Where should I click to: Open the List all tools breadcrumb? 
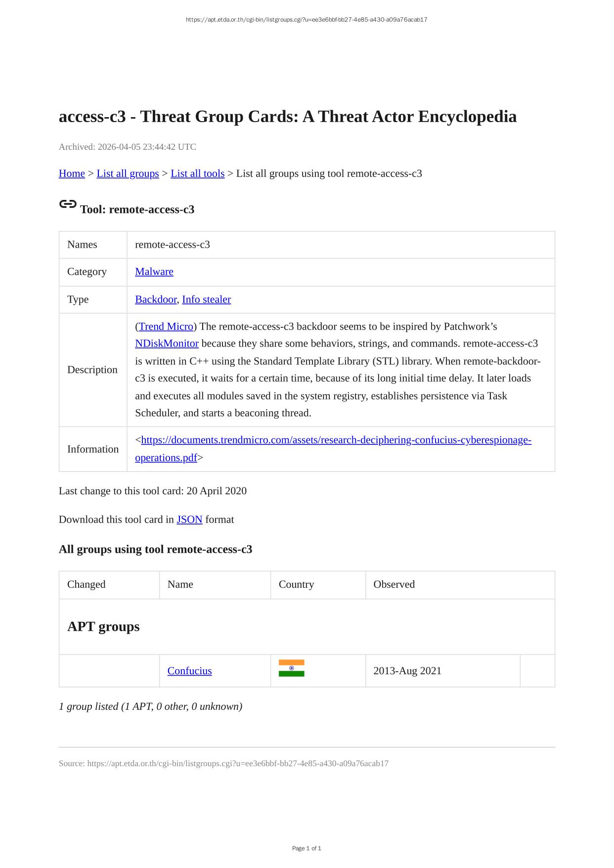coord(197,174)
